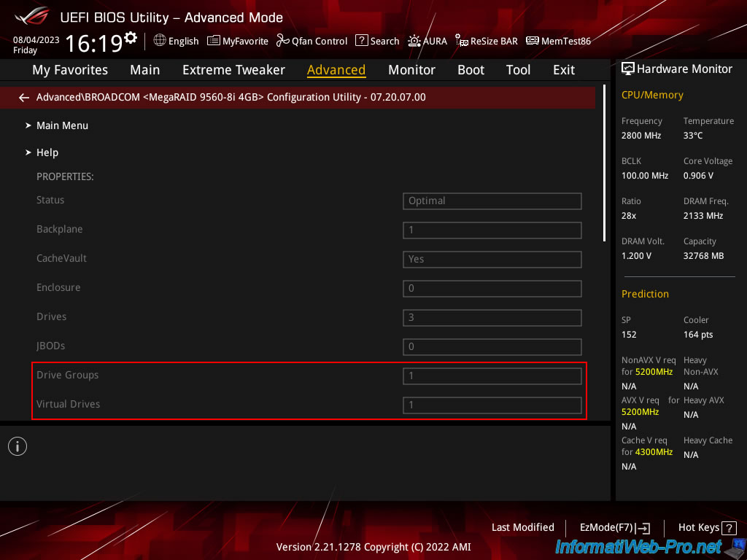Image resolution: width=747 pixels, height=560 pixels.
Task: Open the Monitor tab
Action: [x=411, y=70]
